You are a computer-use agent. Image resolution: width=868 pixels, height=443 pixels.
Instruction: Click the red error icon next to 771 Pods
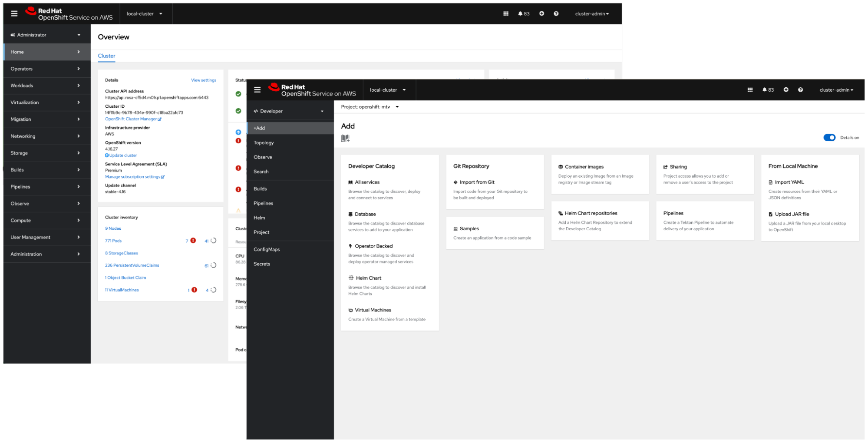193,241
